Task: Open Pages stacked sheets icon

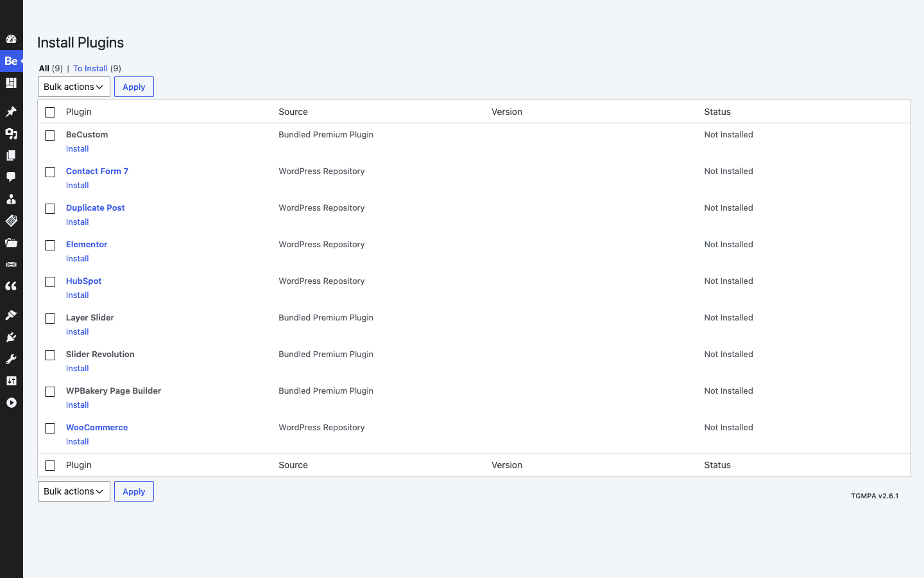Action: pyautogui.click(x=11, y=155)
